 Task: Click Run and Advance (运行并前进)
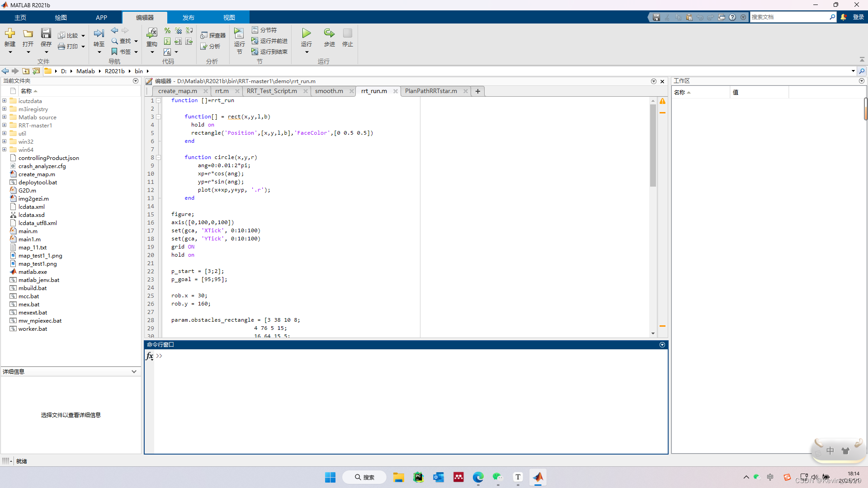click(x=270, y=41)
